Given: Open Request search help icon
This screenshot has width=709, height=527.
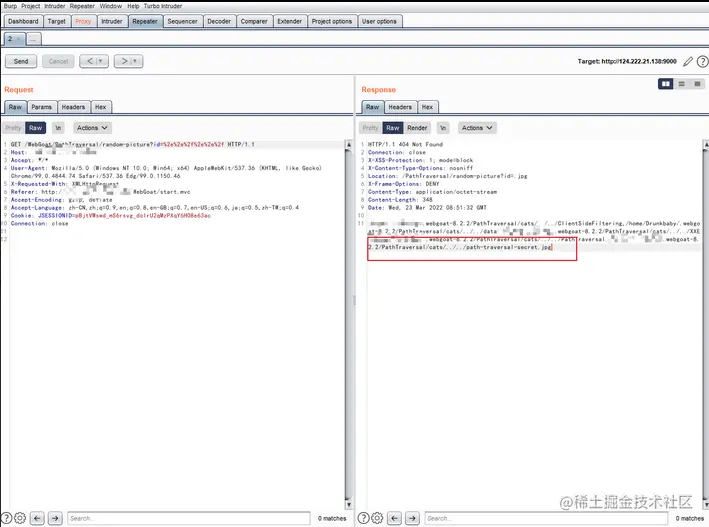Looking at the screenshot, I should (x=7, y=518).
